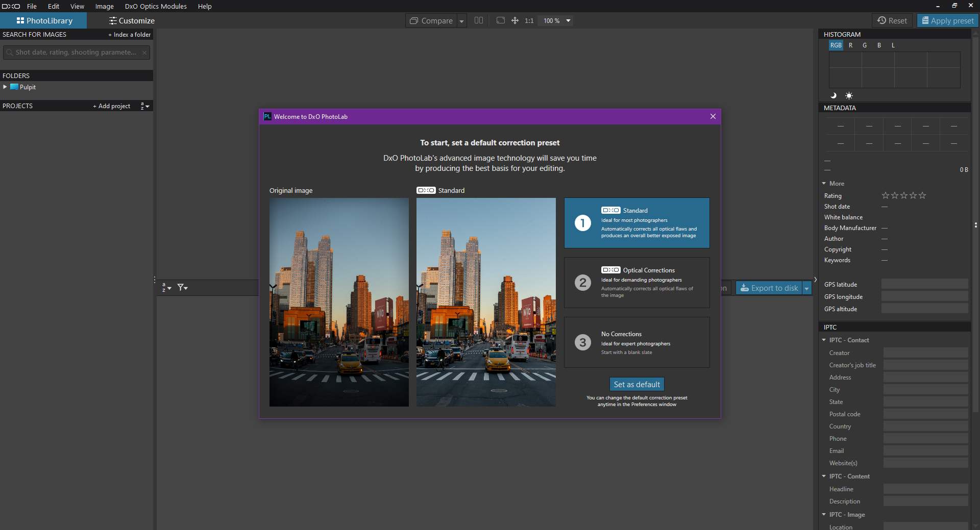Click the GPS latitude field

(x=924, y=284)
